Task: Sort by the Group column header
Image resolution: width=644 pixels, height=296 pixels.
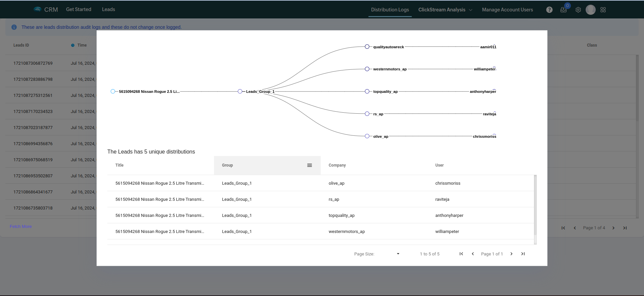Action: pos(227,165)
